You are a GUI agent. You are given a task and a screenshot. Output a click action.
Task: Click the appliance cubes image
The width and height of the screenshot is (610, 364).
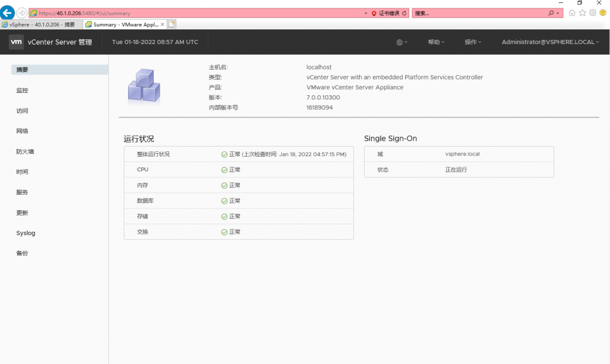(x=144, y=86)
